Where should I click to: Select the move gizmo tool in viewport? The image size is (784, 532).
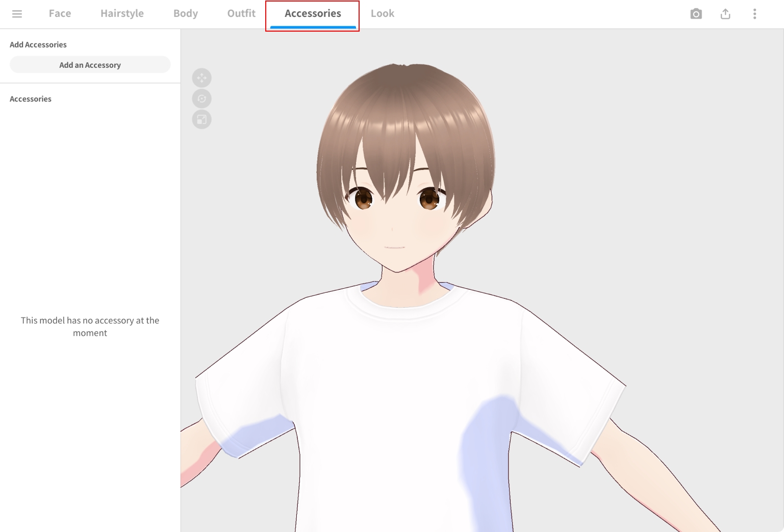pos(201,78)
